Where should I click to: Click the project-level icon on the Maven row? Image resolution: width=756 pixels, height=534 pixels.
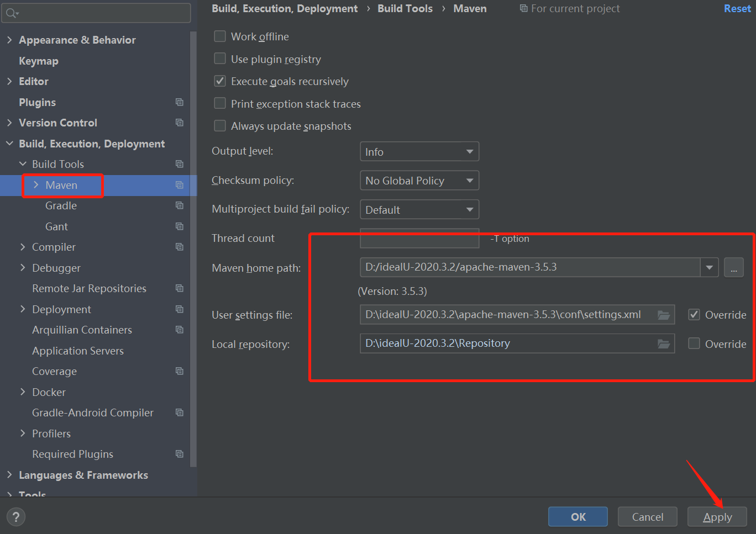tap(180, 185)
